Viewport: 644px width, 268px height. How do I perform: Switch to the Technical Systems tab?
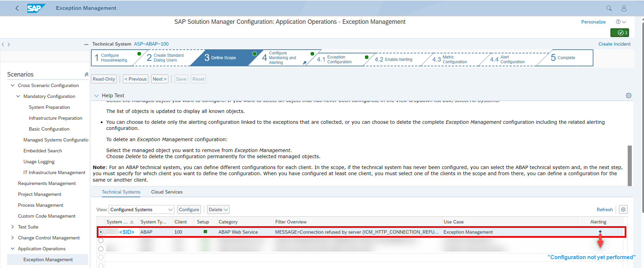coord(121,192)
